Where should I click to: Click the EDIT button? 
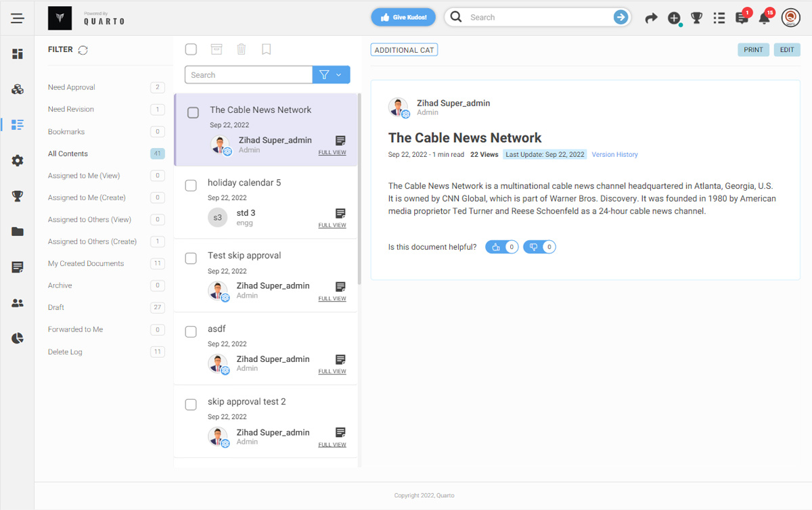787,50
